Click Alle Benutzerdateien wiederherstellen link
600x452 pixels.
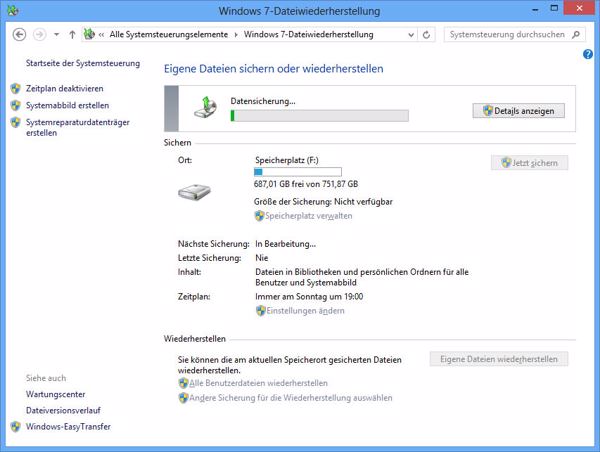click(x=258, y=383)
